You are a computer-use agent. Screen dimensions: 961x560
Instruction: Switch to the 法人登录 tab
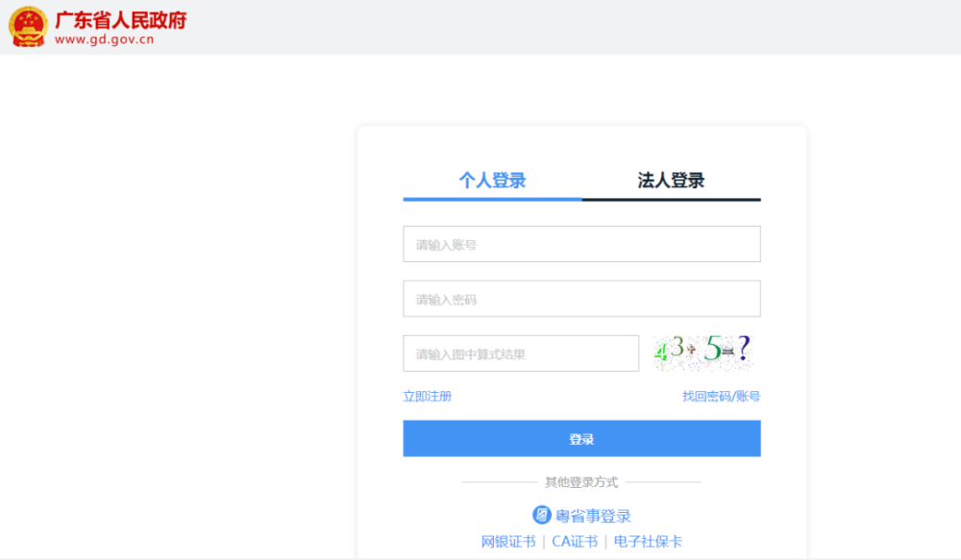point(671,181)
